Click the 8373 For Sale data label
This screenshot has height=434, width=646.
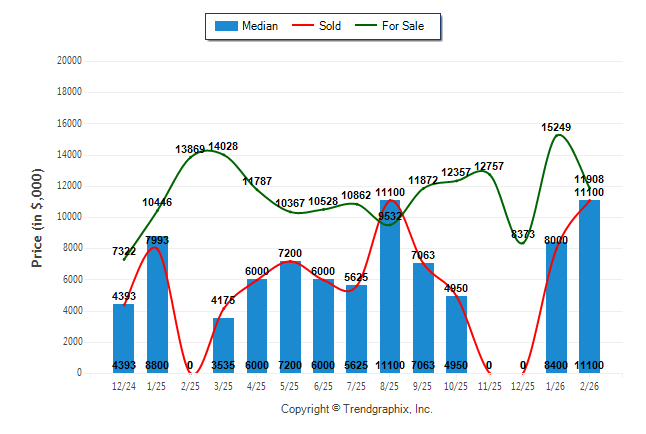tap(523, 234)
